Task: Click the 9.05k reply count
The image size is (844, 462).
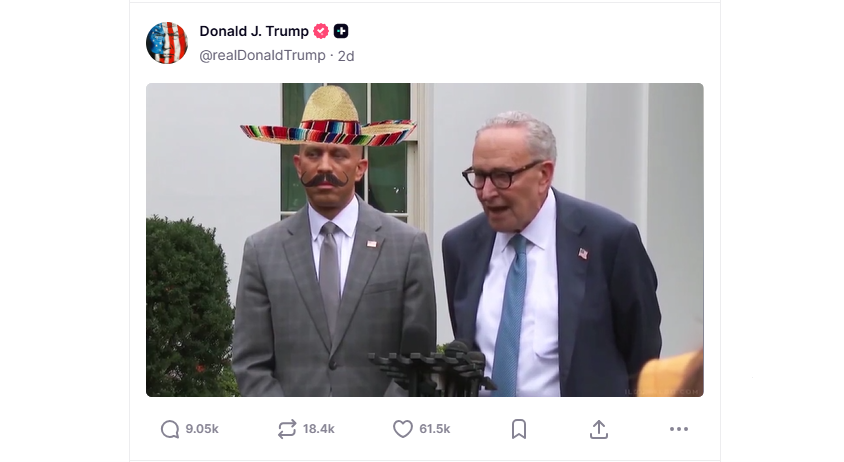Action: pos(202,429)
